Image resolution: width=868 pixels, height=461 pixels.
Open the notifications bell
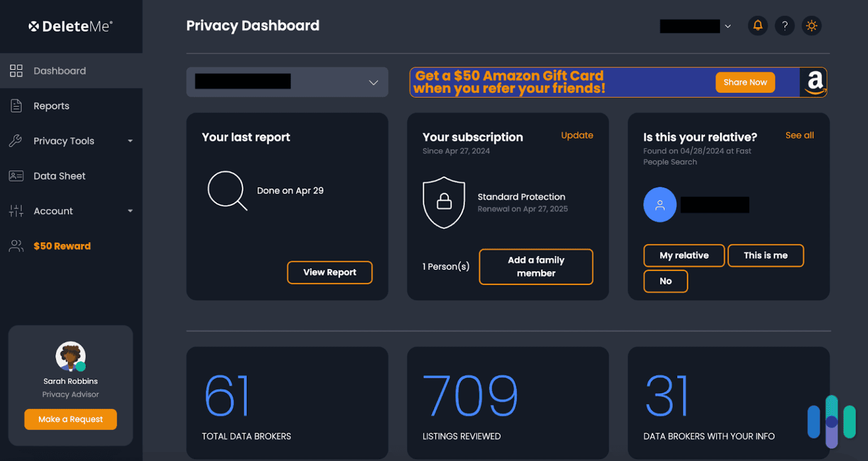[x=757, y=25]
